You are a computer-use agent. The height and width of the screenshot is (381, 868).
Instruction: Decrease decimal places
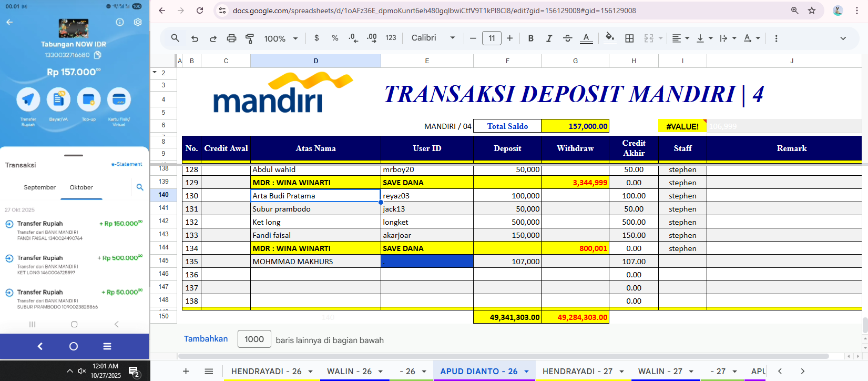coord(353,38)
